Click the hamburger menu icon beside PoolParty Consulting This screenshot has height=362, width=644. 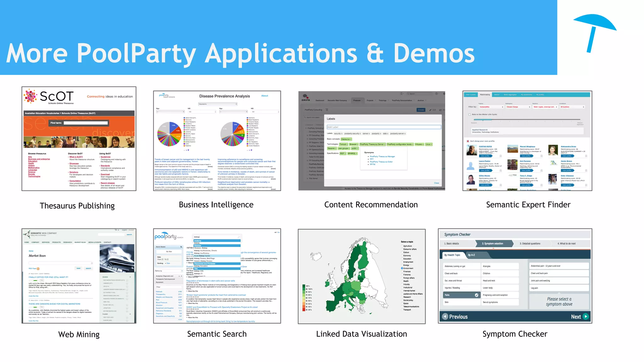coord(327,110)
